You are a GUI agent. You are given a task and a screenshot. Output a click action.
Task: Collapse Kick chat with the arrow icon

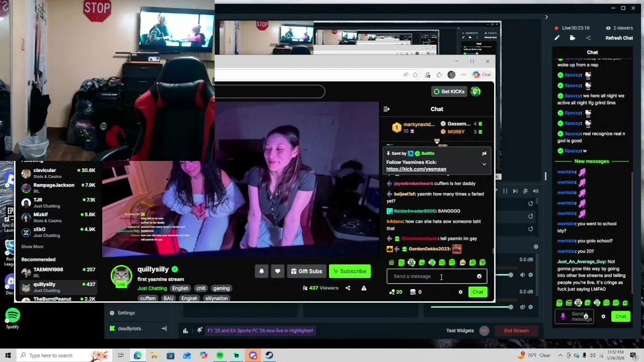386,109
